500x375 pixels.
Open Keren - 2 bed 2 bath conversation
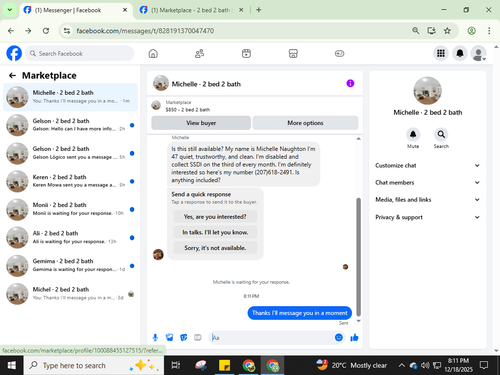click(70, 181)
